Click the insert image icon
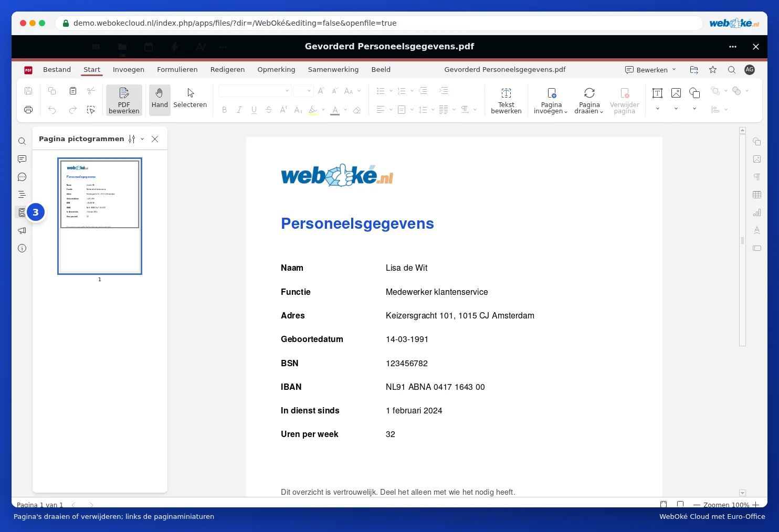The height and width of the screenshot is (532, 779). click(676, 93)
